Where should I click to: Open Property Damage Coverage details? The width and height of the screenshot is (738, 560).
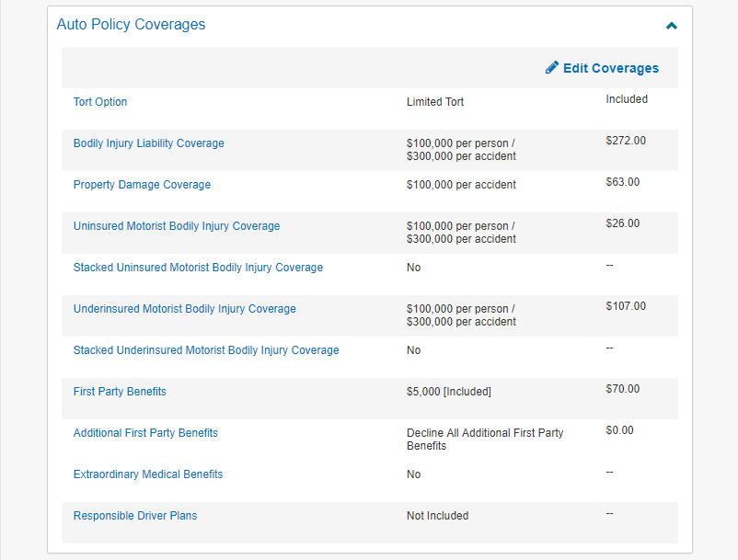click(142, 185)
